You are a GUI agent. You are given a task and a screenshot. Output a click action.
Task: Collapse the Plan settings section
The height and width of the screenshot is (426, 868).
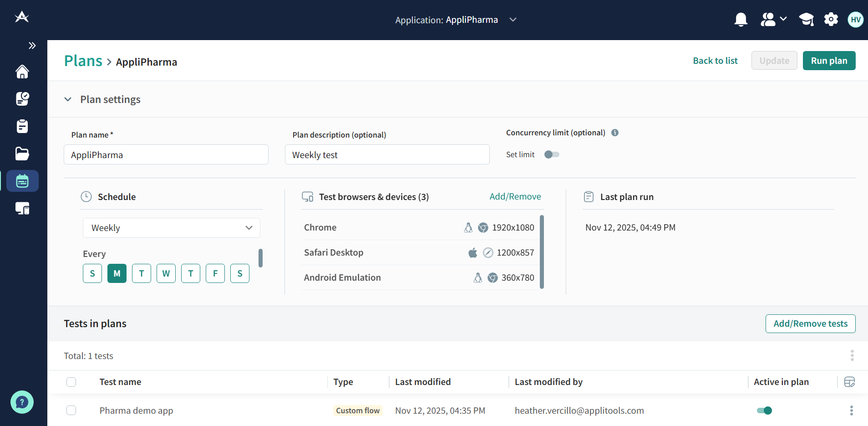click(68, 99)
